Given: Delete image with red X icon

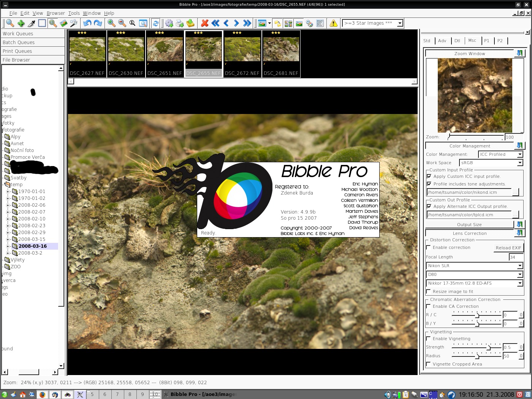Looking at the screenshot, I should click(205, 23).
